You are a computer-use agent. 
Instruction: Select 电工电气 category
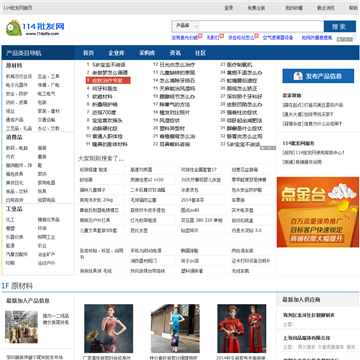pos(46,94)
